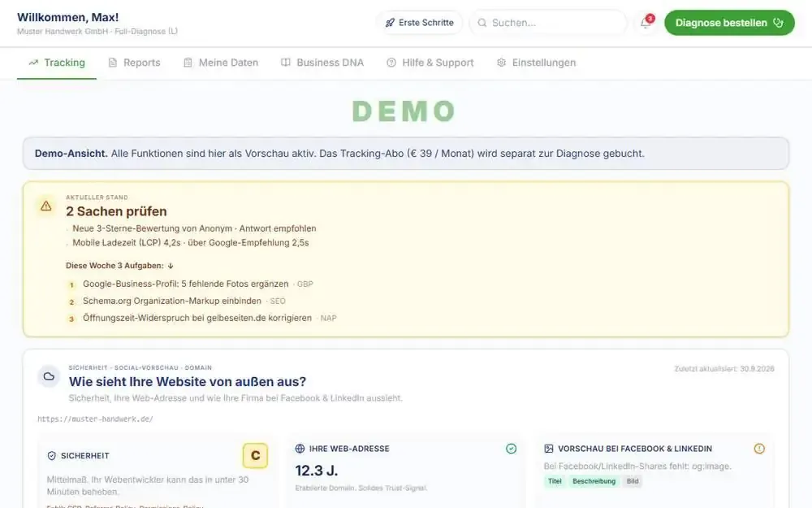Focus the Suchen search field
Image resolution: width=812 pixels, height=508 pixels.
click(548, 23)
